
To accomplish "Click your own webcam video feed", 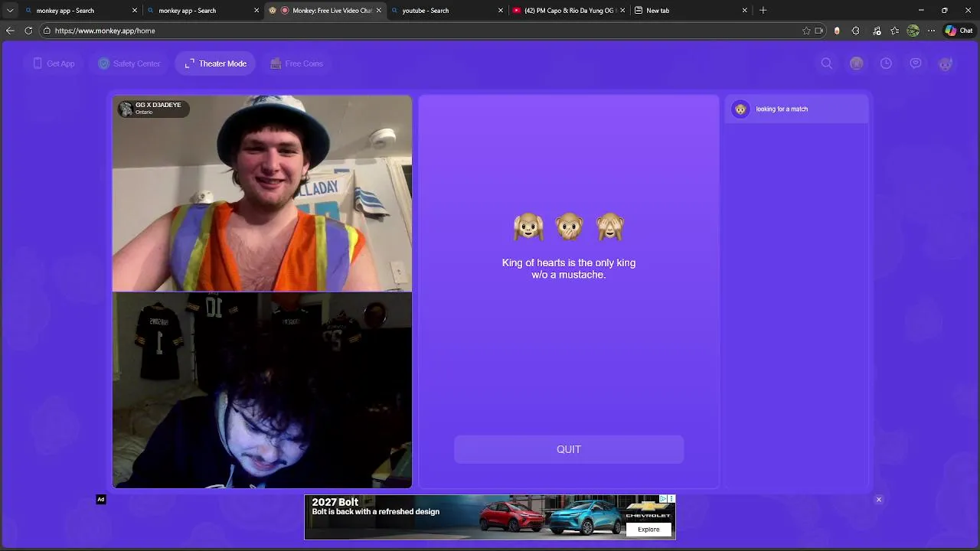I will (x=262, y=390).
